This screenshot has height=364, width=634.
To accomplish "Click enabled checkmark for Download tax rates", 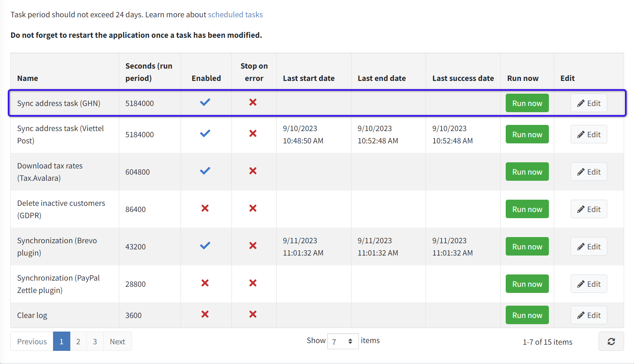I will pos(205,171).
